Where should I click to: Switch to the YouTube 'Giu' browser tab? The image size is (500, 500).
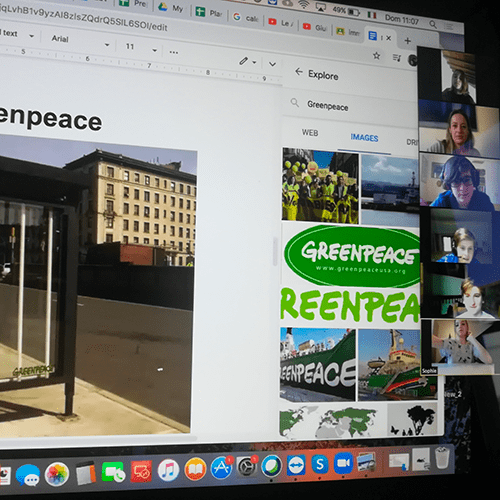click(x=315, y=27)
